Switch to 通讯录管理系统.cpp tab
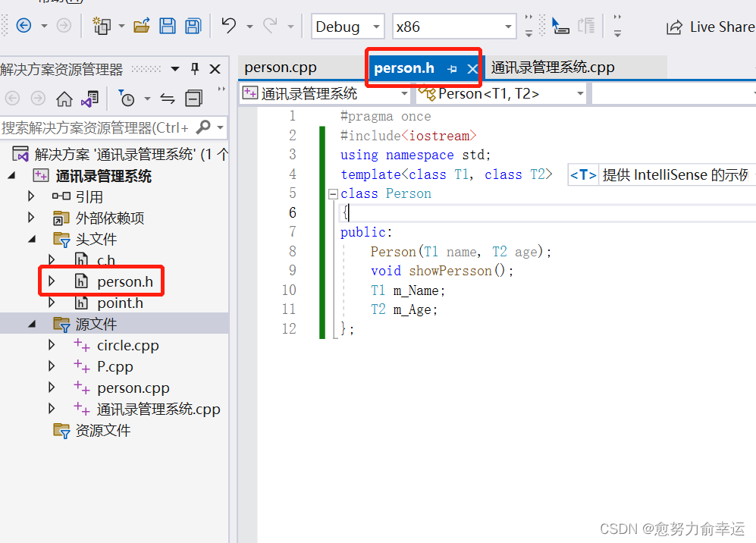 [553, 67]
